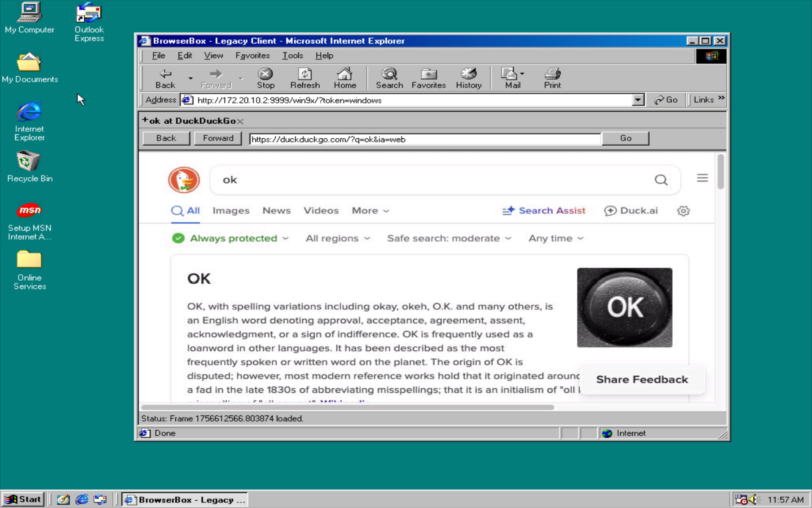Open Safe search: moderate dropdown
The image size is (812, 508).
[x=449, y=238]
